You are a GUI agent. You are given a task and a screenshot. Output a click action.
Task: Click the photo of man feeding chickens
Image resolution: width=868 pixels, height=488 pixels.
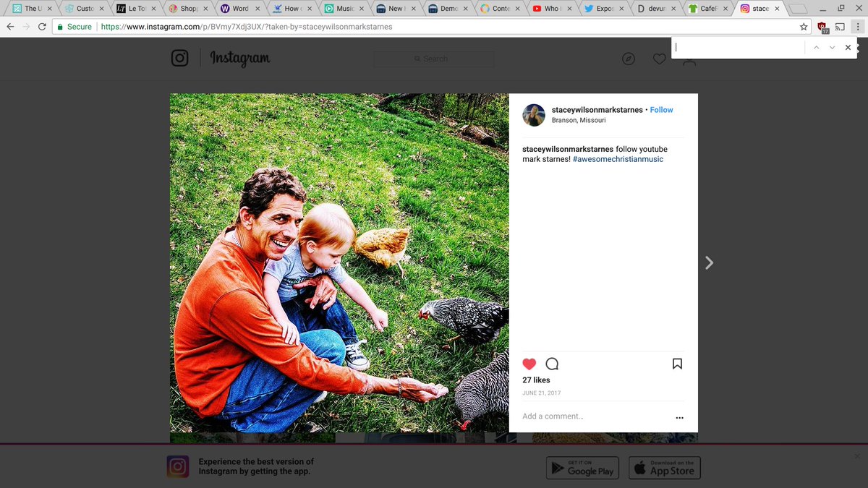(339, 263)
